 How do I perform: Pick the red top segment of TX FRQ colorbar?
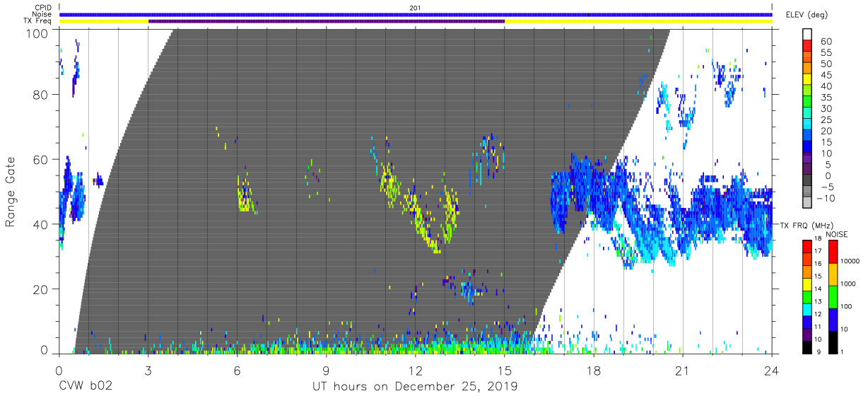tap(808, 246)
